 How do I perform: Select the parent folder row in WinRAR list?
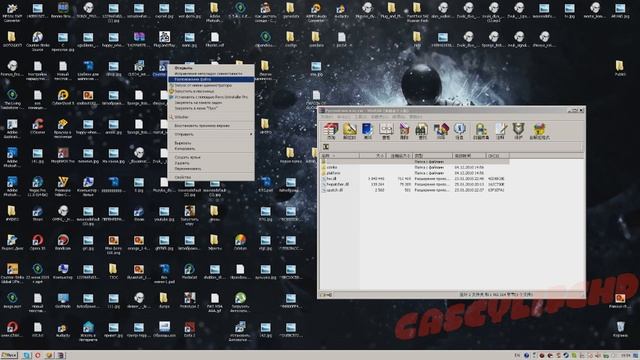click(x=414, y=162)
